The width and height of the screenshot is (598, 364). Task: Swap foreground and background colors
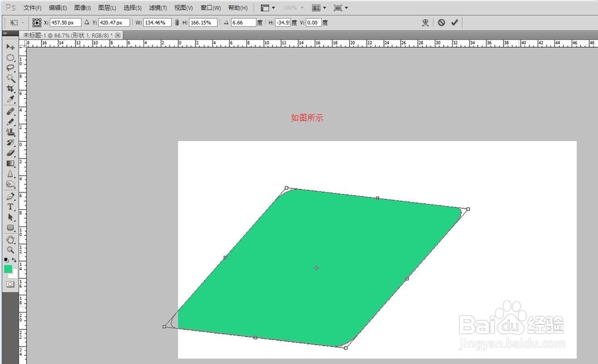(14, 259)
